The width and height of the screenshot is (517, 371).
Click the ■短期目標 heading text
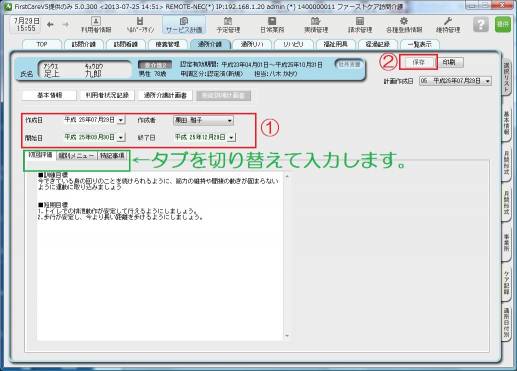click(x=53, y=205)
